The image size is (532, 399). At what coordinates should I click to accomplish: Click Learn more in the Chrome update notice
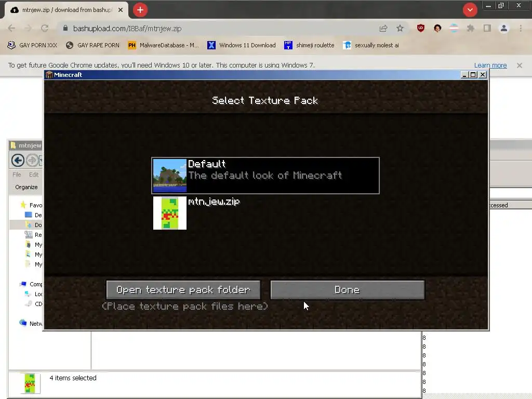point(490,65)
